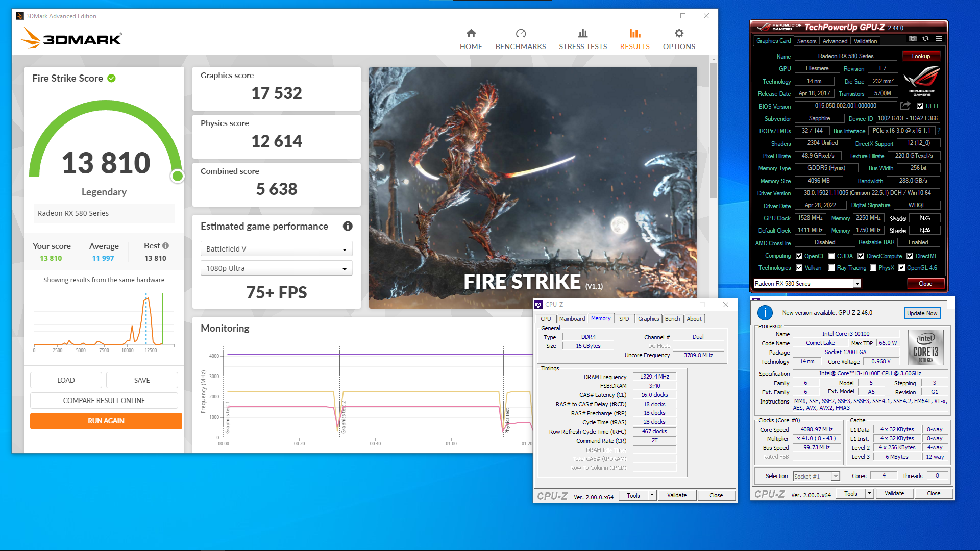Open the HOME section in 3DMark
Image resolution: width=980 pixels, height=551 pixels.
[471, 40]
